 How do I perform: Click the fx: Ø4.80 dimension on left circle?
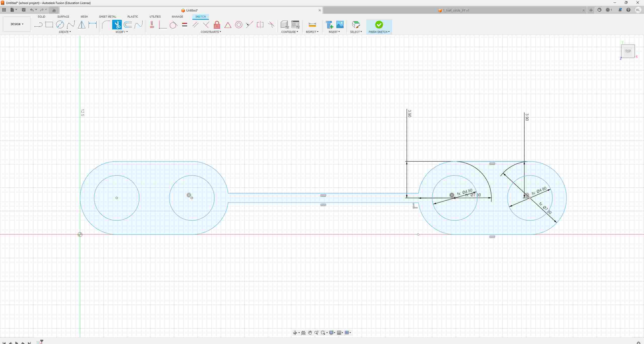click(465, 192)
